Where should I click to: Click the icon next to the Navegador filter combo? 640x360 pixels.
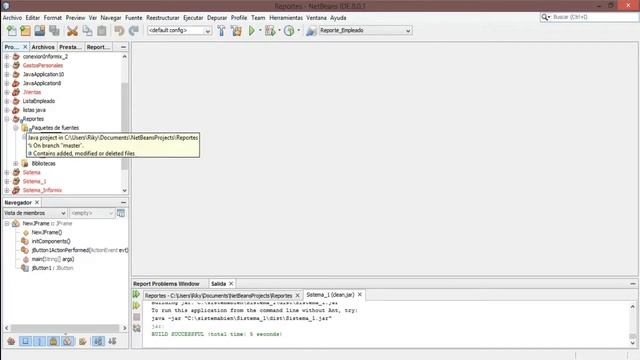click(x=121, y=213)
